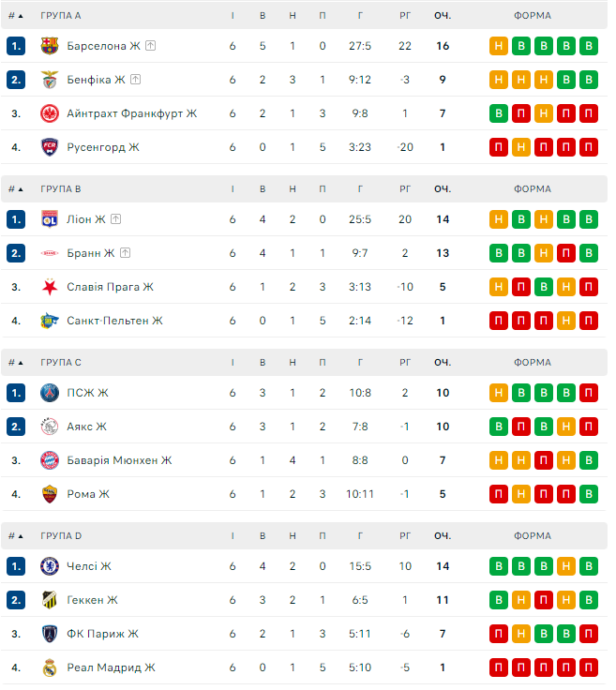Click promotion arrow icon next to Ліон Ж
Viewport: 616px width, 690px height.
click(115, 219)
